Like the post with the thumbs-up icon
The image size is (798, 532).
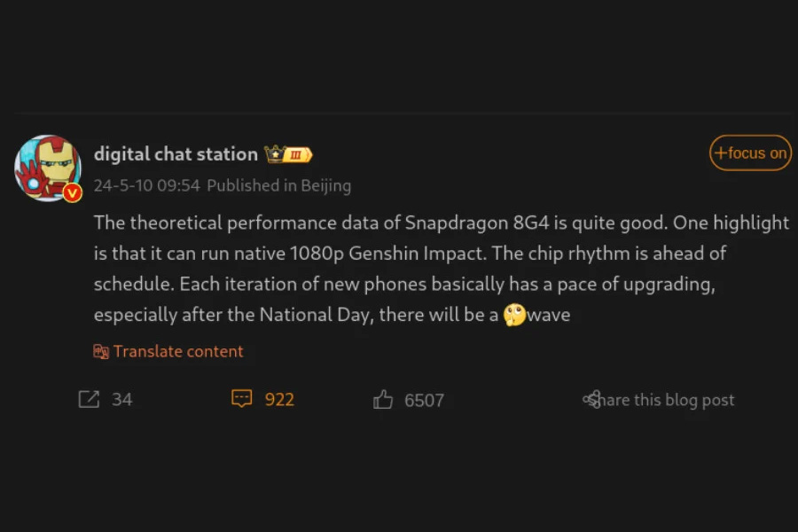pos(383,399)
